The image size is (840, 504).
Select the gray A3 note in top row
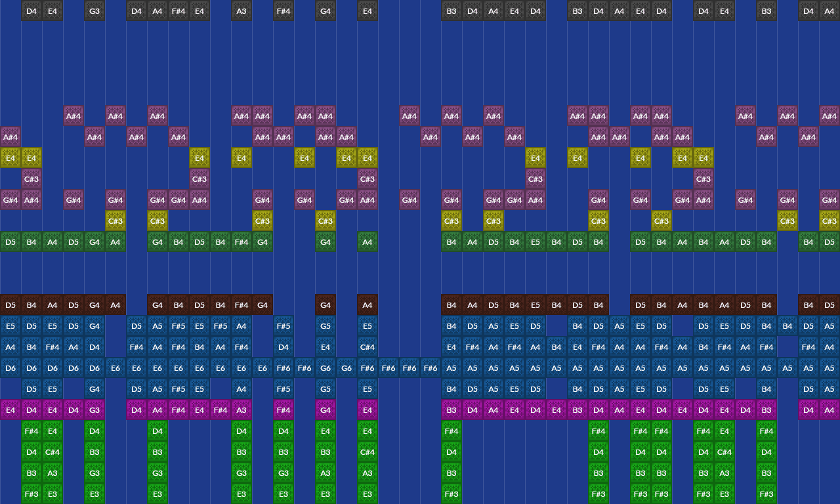241,10
